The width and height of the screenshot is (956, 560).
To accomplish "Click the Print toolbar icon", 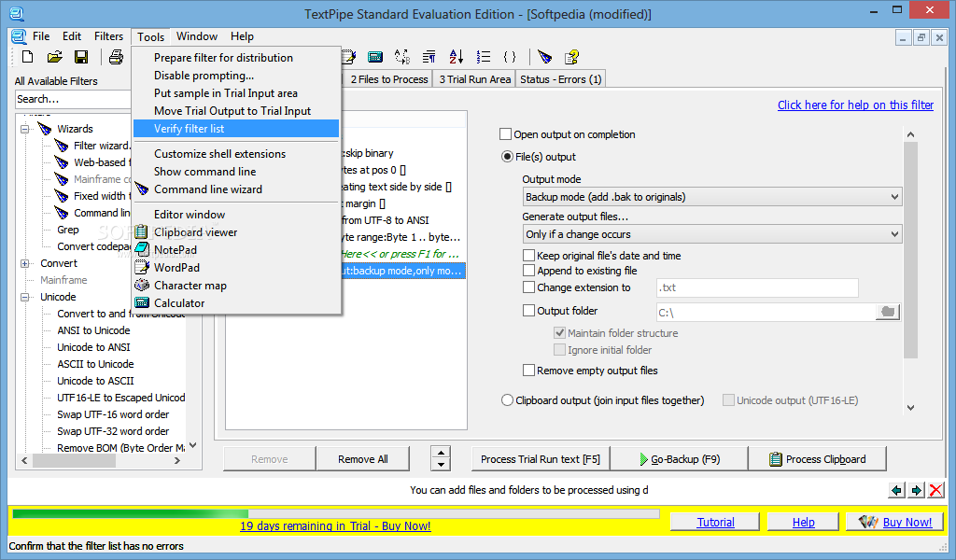I will click(x=116, y=57).
